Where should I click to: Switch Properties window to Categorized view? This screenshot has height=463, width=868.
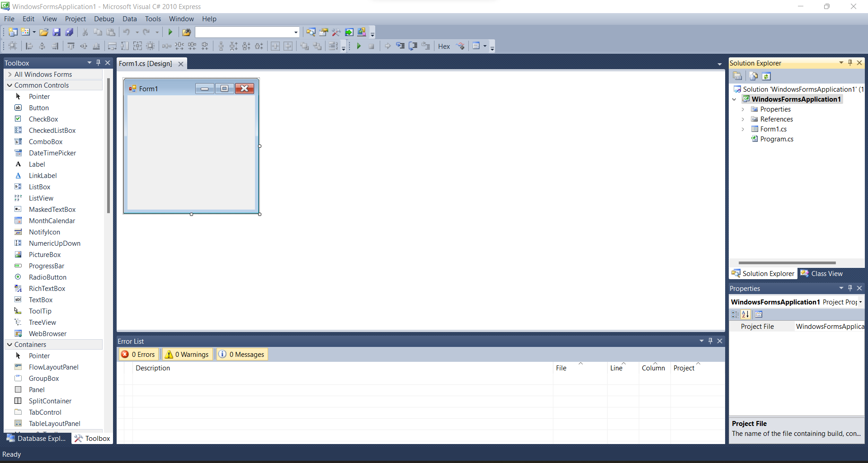[x=735, y=314]
